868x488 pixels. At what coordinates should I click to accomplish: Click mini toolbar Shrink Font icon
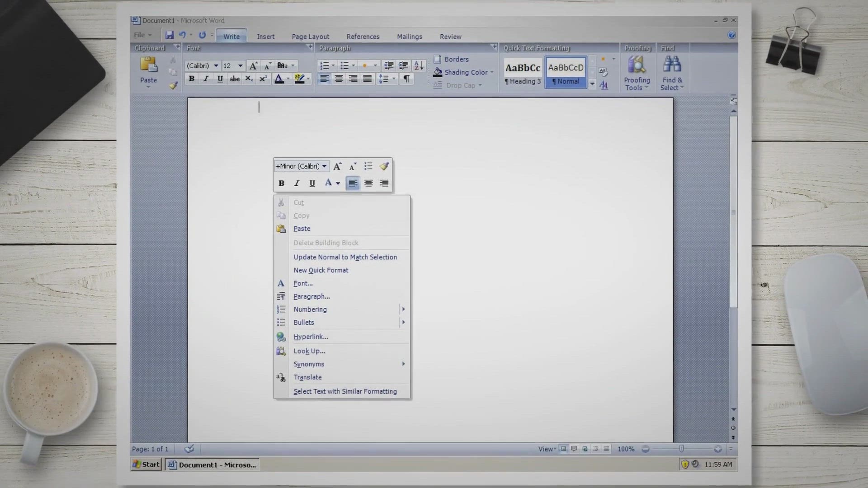click(353, 166)
